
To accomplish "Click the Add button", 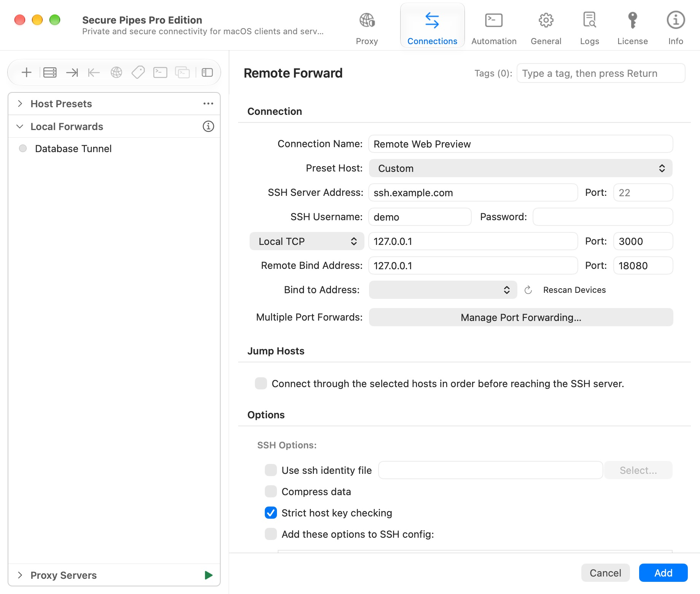I will [663, 573].
